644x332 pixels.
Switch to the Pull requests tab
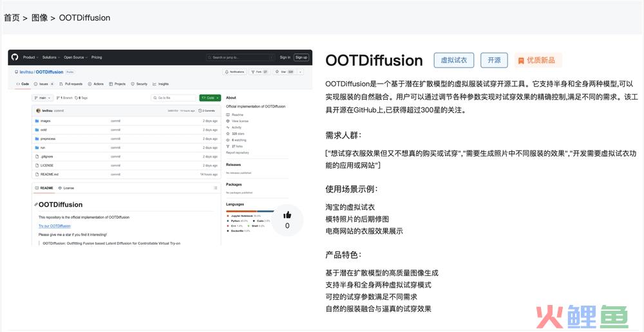[x=71, y=84]
